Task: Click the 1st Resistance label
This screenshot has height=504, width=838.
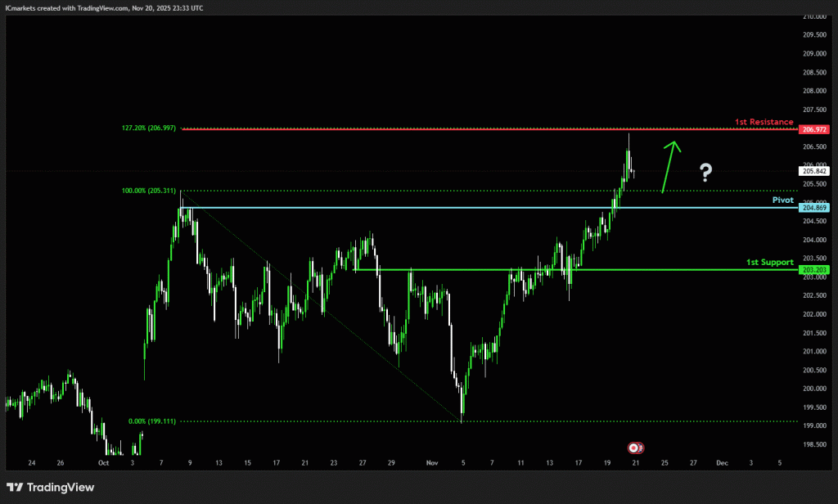Action: tap(764, 122)
